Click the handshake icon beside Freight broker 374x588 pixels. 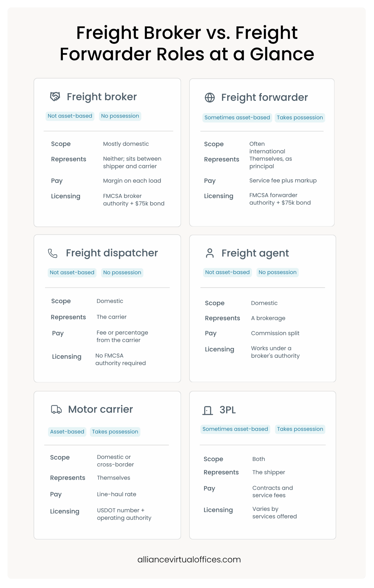(x=55, y=96)
